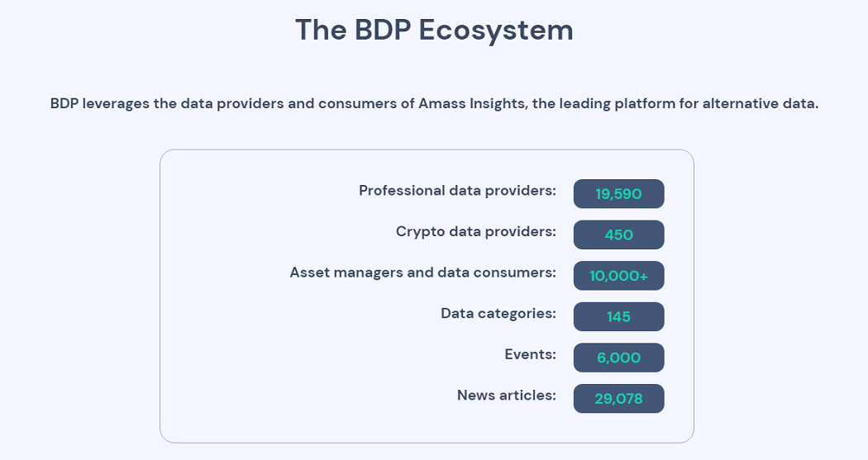Click the 29,078 news articles badge
Viewport: 868px width, 460px height.
click(x=619, y=398)
